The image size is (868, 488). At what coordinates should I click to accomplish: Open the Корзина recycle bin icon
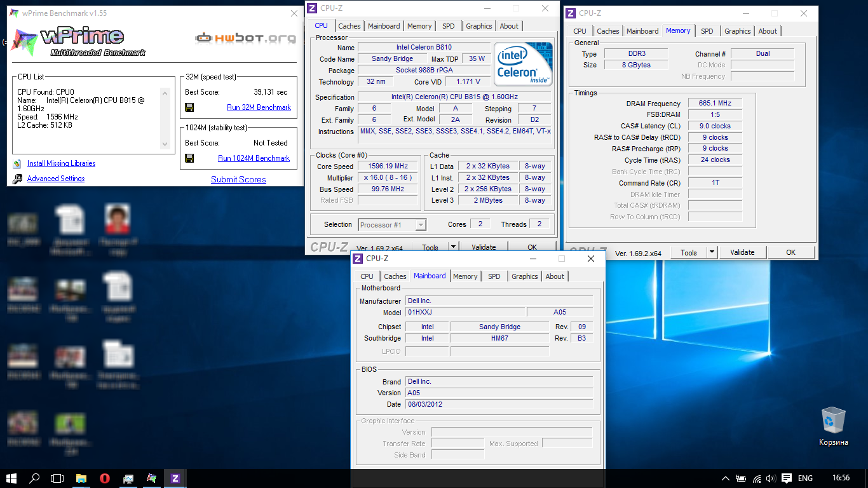(833, 427)
